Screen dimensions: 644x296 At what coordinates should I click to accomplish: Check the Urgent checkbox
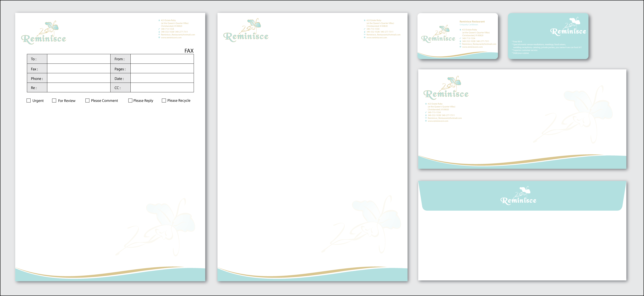coord(29,101)
